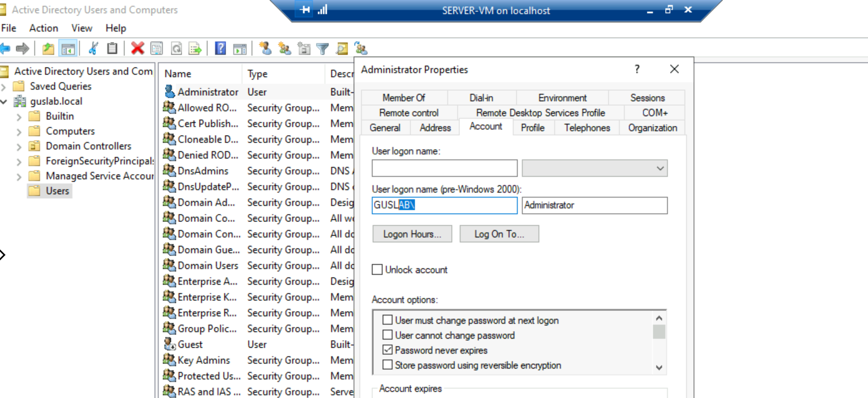
Task: Click the red X Delete icon
Action: click(138, 49)
